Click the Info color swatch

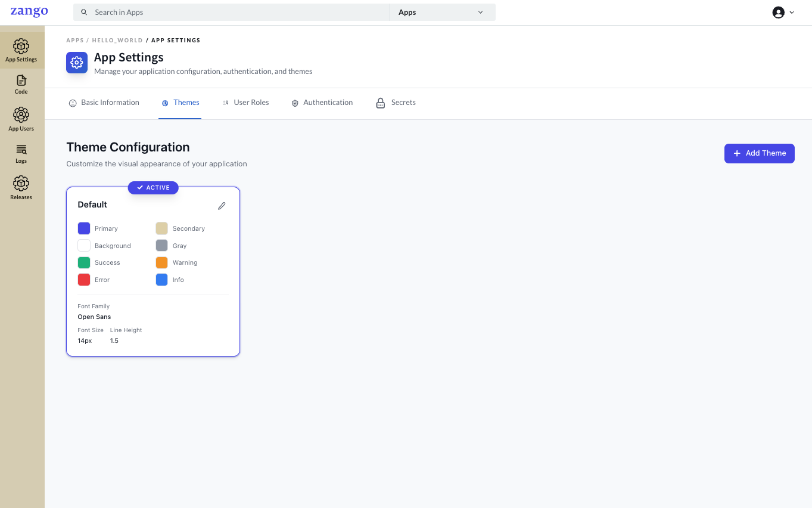(x=161, y=280)
